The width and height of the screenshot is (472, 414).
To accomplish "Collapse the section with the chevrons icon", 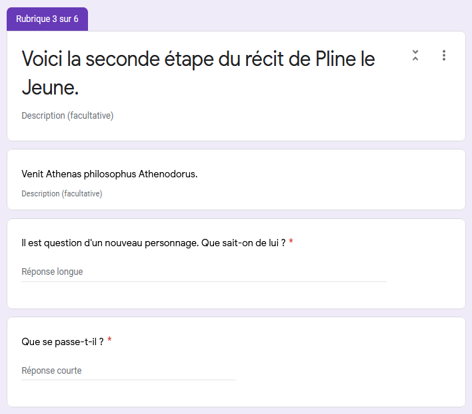I will (x=415, y=55).
